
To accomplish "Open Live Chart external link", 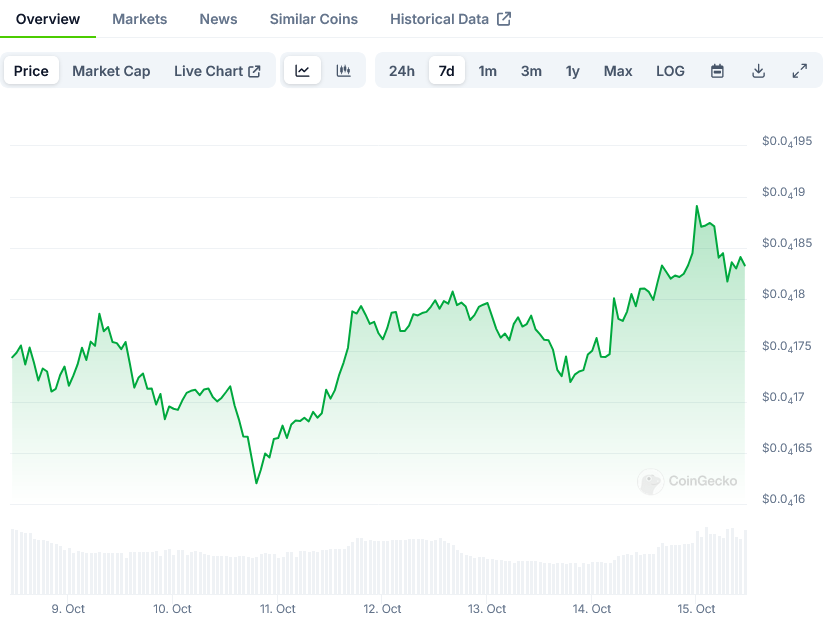I will 217,71.
